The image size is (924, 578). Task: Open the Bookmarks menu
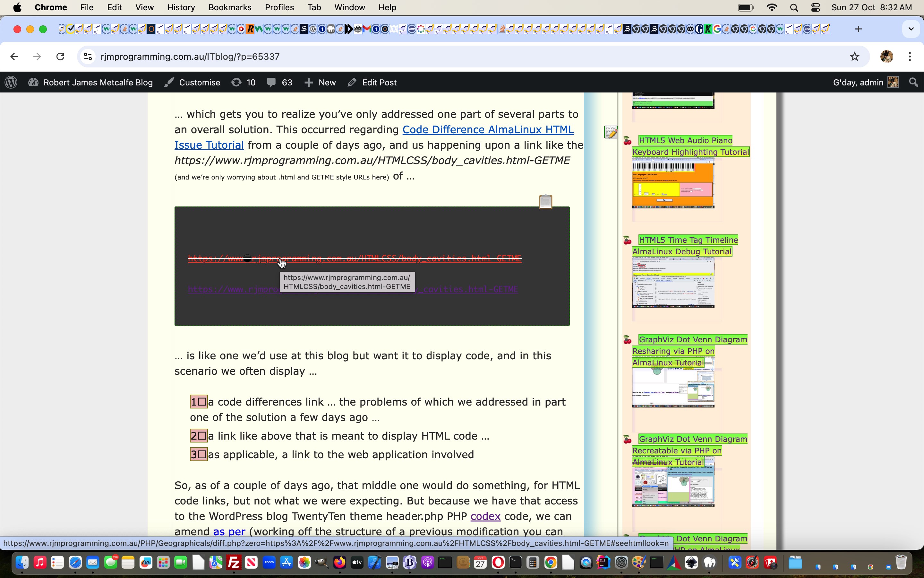[x=230, y=8]
